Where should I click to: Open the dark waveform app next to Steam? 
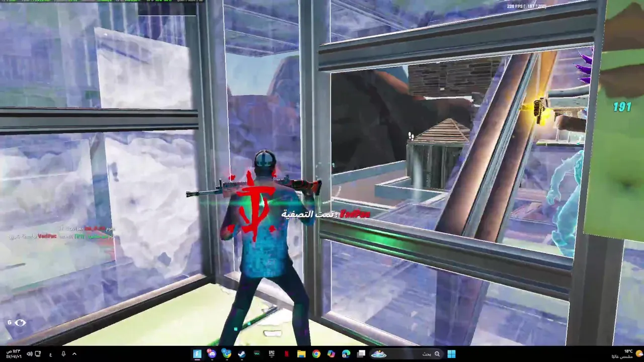tap(257, 354)
